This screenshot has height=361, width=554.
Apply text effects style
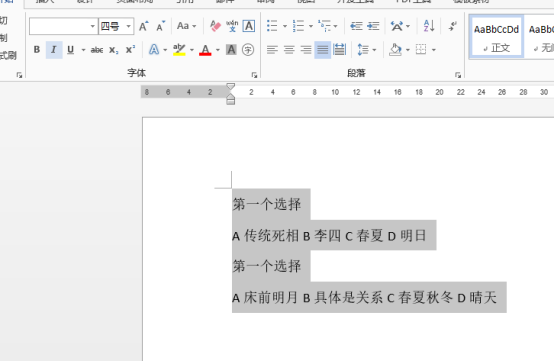(x=154, y=50)
